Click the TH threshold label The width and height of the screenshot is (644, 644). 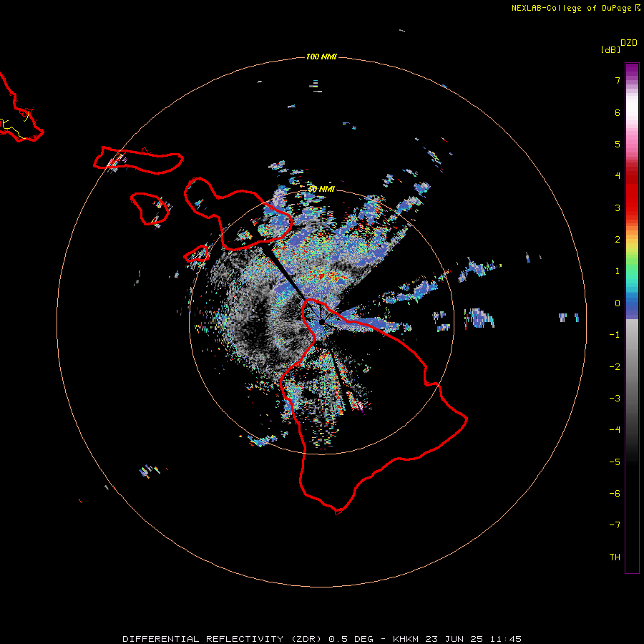click(x=615, y=557)
